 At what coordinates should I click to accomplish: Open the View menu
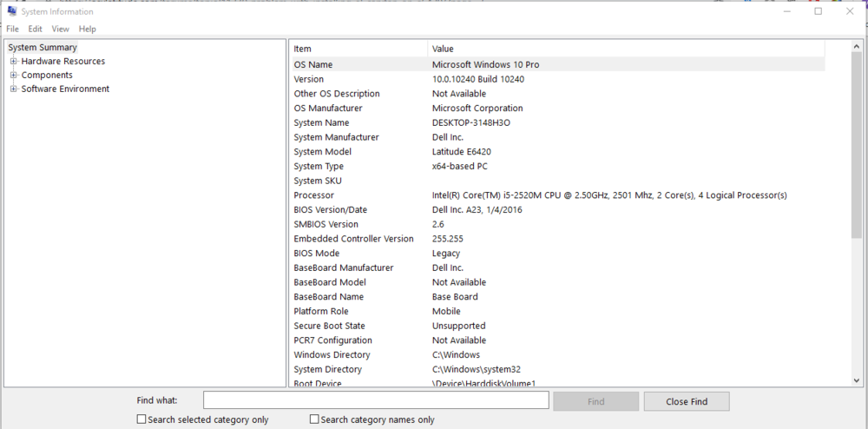[60, 29]
